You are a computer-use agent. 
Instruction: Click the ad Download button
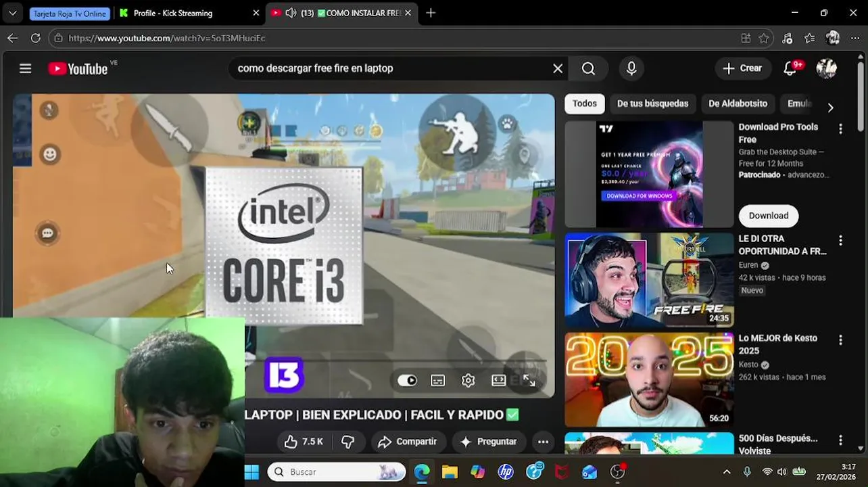click(x=769, y=216)
